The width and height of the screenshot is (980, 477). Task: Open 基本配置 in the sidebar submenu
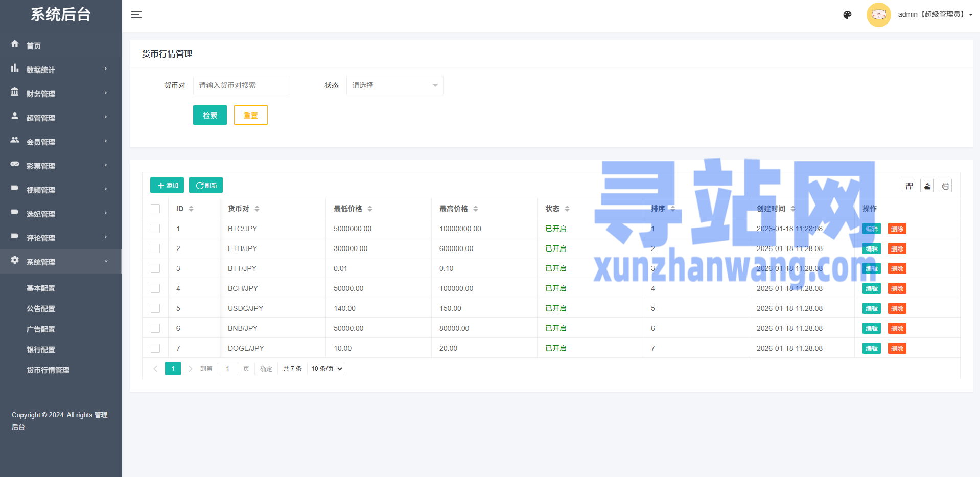41,288
